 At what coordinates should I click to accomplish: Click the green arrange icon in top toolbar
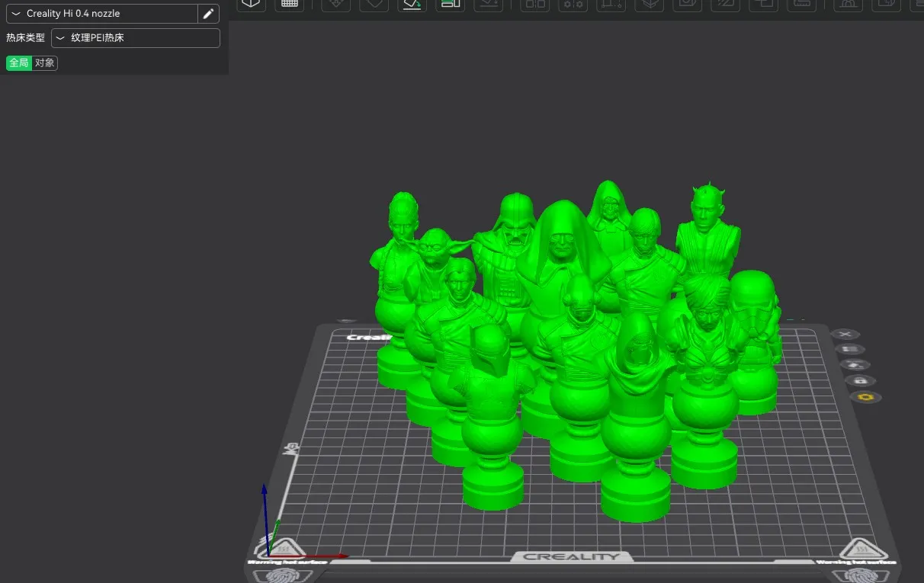coord(451,5)
